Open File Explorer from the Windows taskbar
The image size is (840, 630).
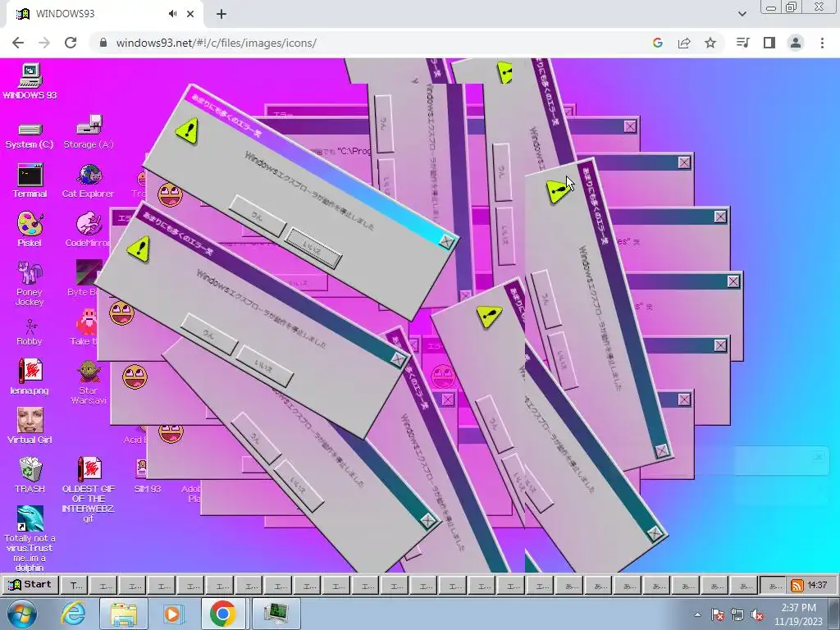pyautogui.click(x=124, y=614)
